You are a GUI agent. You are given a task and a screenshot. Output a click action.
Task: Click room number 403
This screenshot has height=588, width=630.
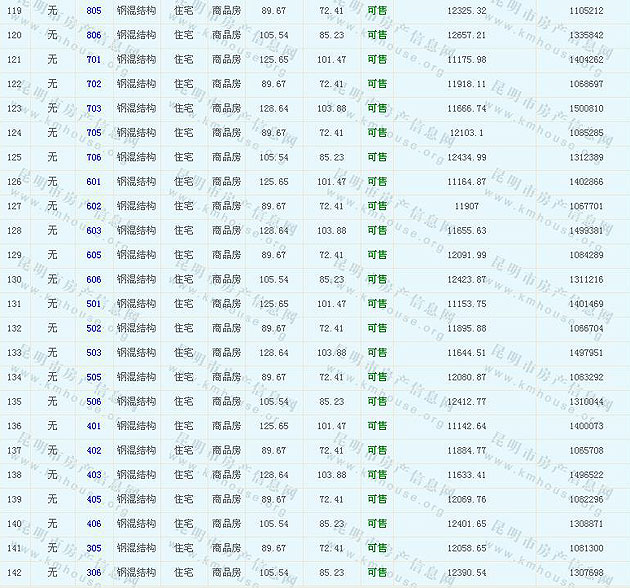[x=94, y=475]
